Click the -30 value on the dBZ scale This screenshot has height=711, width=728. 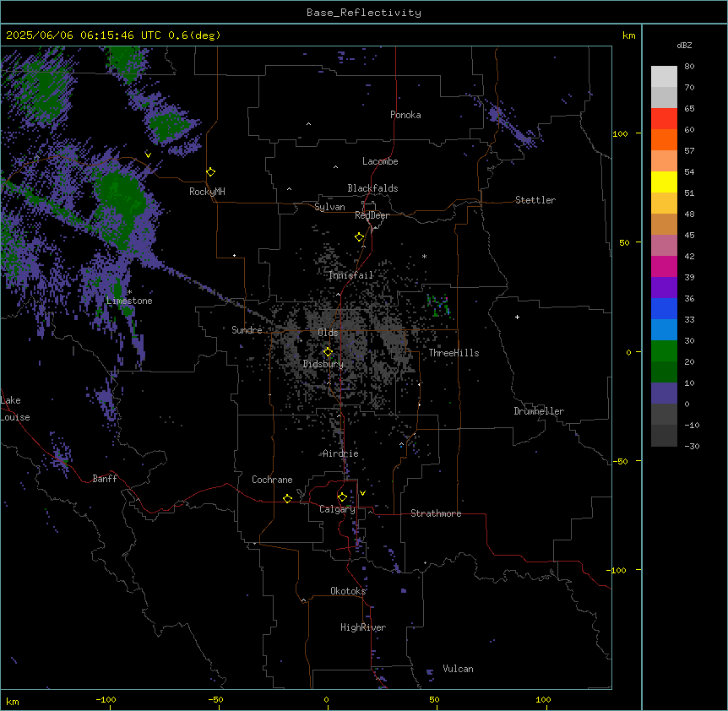click(x=692, y=446)
